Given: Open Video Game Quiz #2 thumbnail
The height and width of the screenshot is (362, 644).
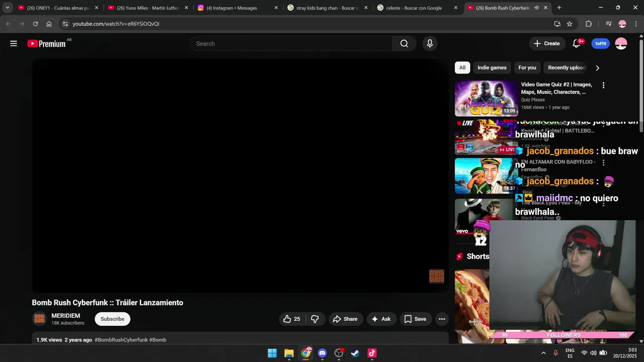Looking at the screenshot, I should pyautogui.click(x=486, y=99).
